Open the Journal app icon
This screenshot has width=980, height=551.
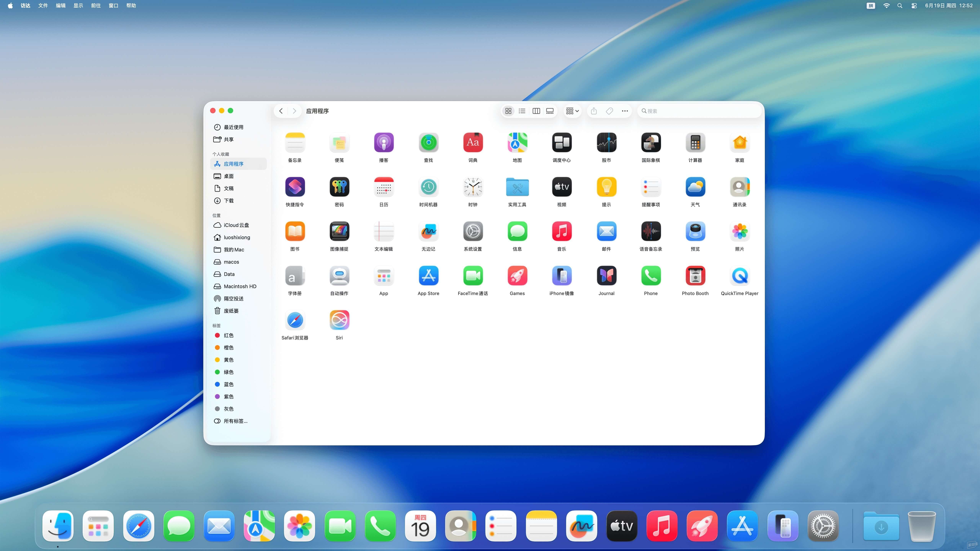click(606, 276)
